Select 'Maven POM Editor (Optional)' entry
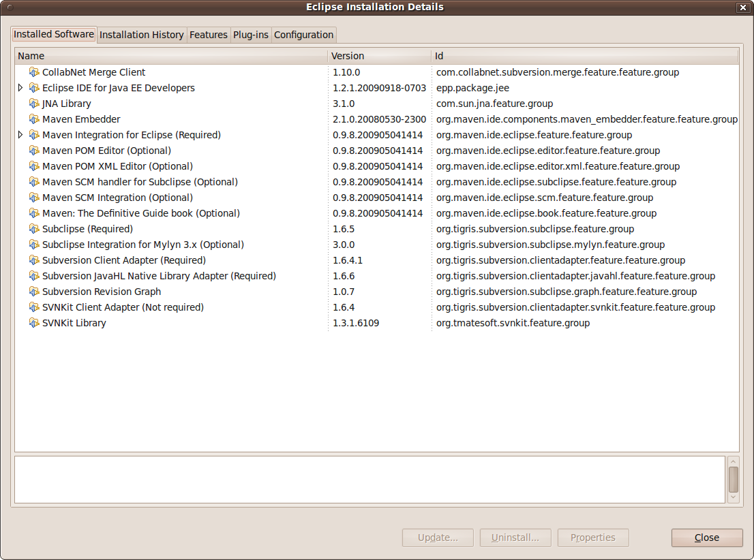The image size is (754, 560). pyautogui.click(x=107, y=151)
